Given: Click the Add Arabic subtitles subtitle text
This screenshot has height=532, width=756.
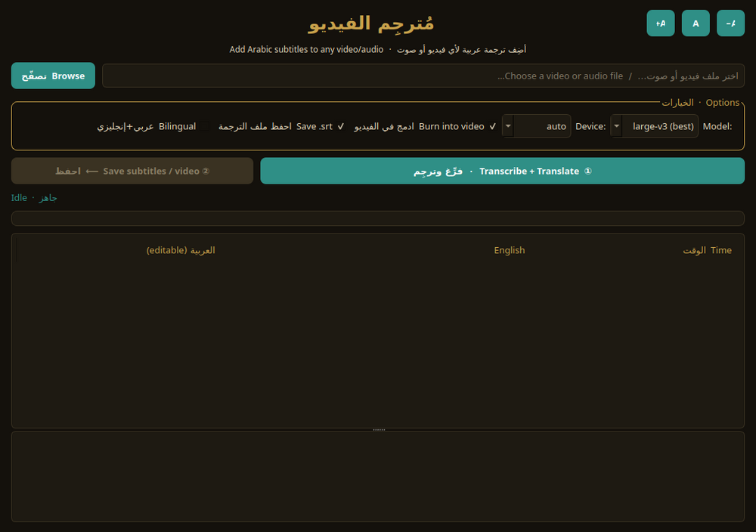Looking at the screenshot, I should pyautogui.click(x=378, y=50).
